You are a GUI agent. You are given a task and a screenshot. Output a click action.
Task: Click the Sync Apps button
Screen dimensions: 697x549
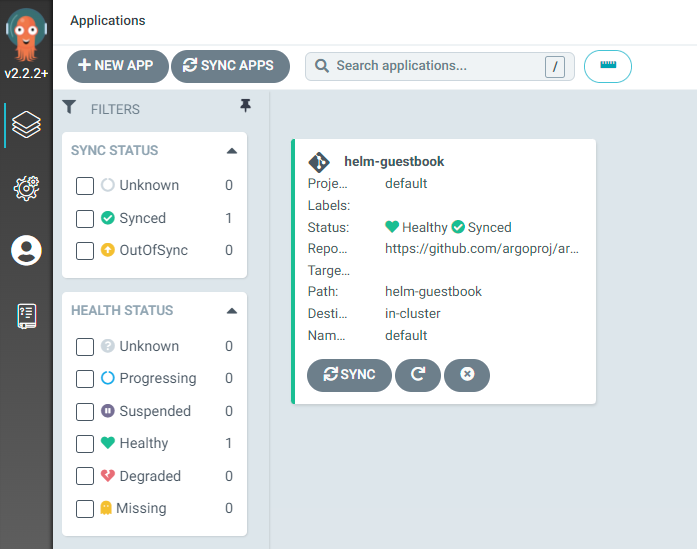[230, 66]
